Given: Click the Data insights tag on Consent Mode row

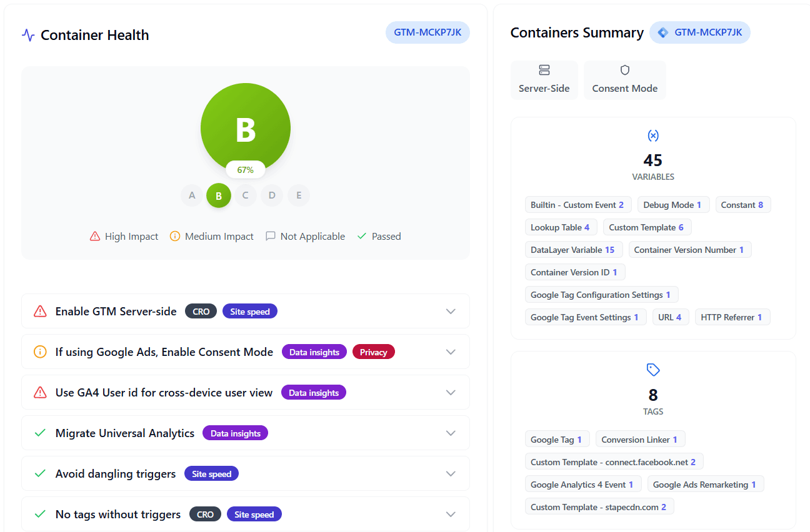Looking at the screenshot, I should coord(314,352).
